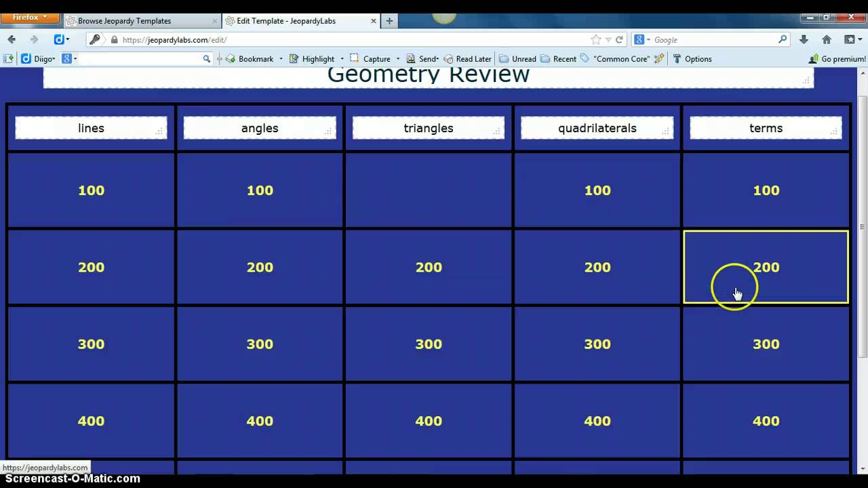Open the Recent folder in Diigo toolbar
Screen dimensions: 868x488
point(558,59)
